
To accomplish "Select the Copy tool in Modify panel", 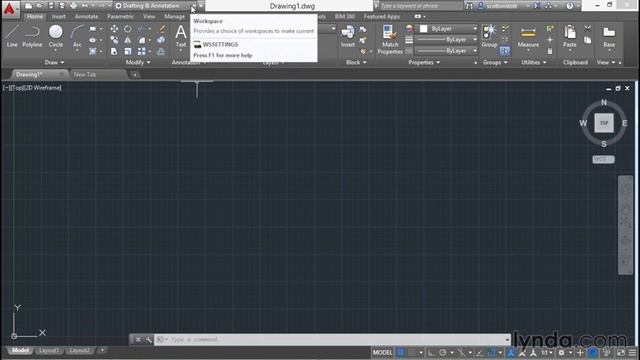I will 114,40.
